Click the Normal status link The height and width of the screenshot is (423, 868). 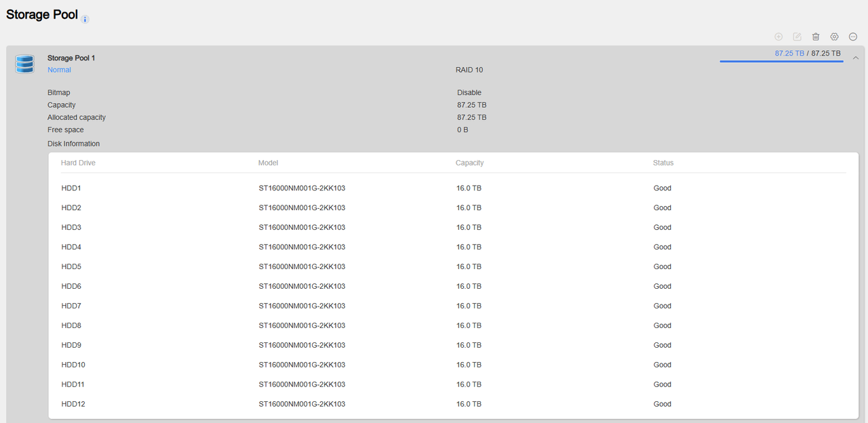coord(59,70)
